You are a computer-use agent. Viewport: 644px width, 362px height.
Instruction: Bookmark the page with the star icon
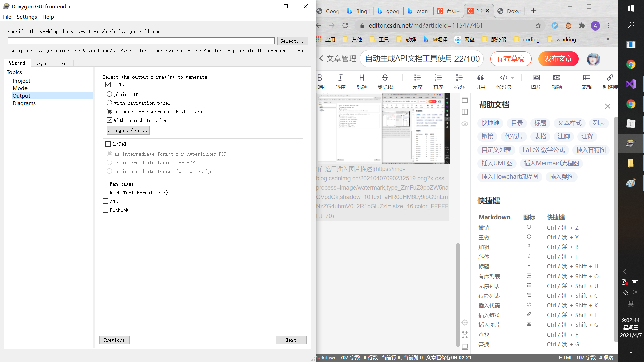[538, 26]
